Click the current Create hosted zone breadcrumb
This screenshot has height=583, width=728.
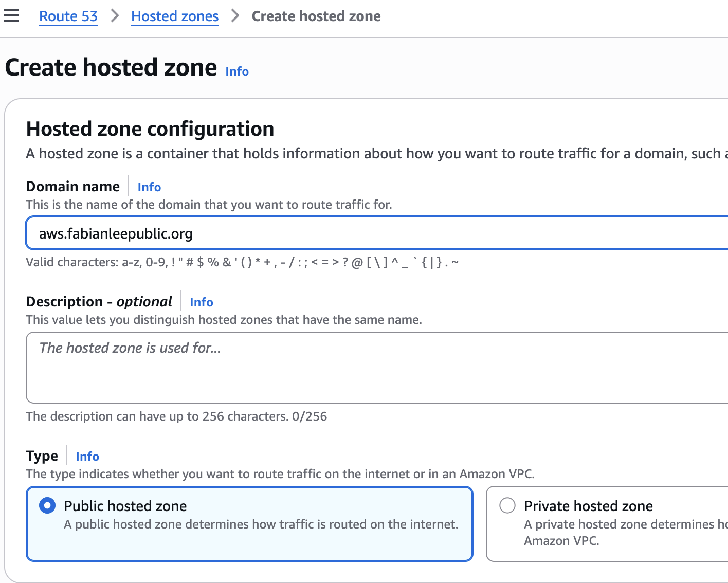click(x=316, y=16)
